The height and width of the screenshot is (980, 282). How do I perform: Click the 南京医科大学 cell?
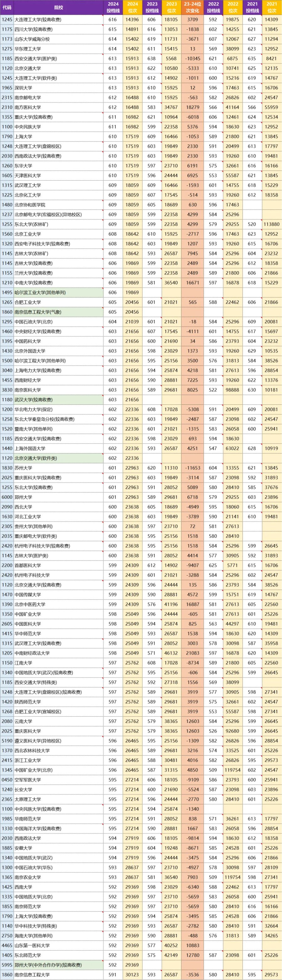point(59,390)
